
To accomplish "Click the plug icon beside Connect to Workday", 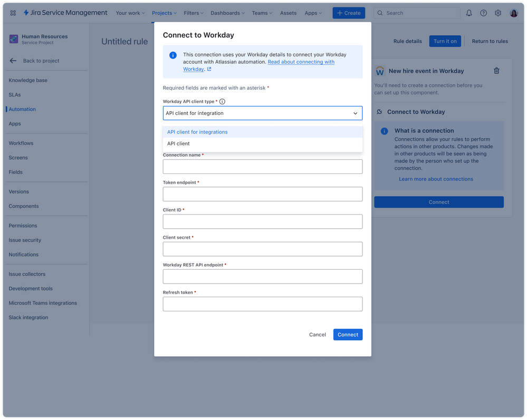I will (x=379, y=112).
